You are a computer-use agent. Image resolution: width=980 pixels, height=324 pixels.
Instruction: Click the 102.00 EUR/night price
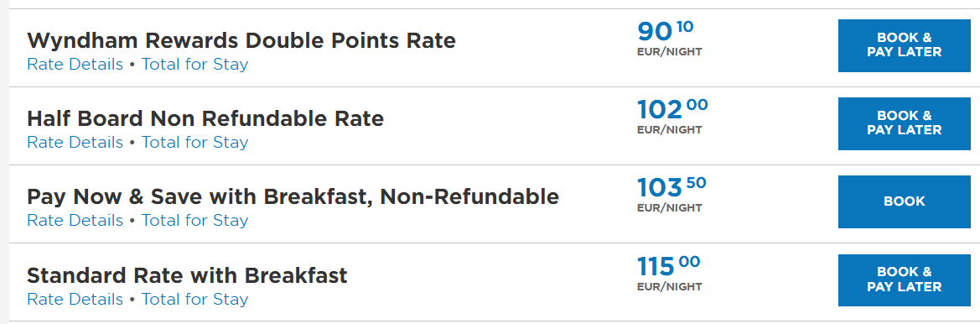click(x=672, y=117)
